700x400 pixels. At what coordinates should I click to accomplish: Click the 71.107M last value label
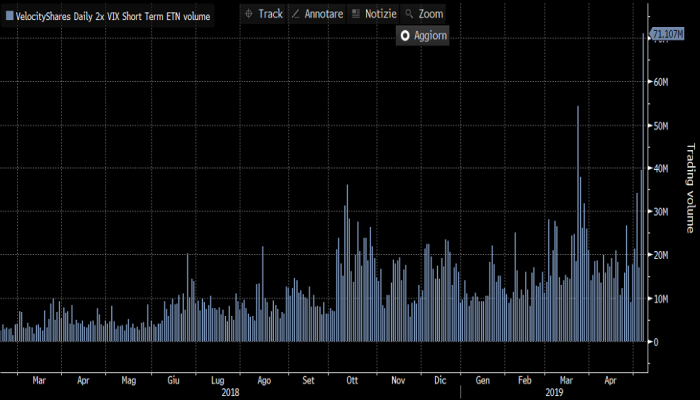coord(667,34)
